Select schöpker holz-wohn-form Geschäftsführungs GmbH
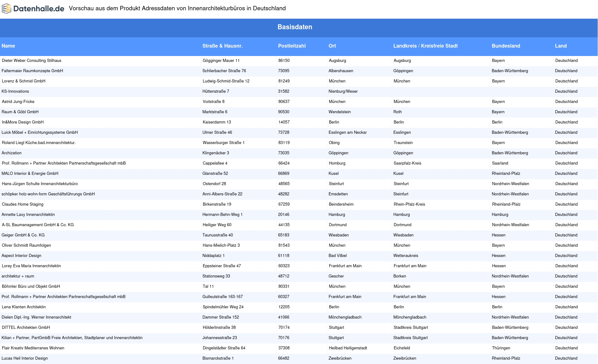598x364 pixels. [x=48, y=194]
